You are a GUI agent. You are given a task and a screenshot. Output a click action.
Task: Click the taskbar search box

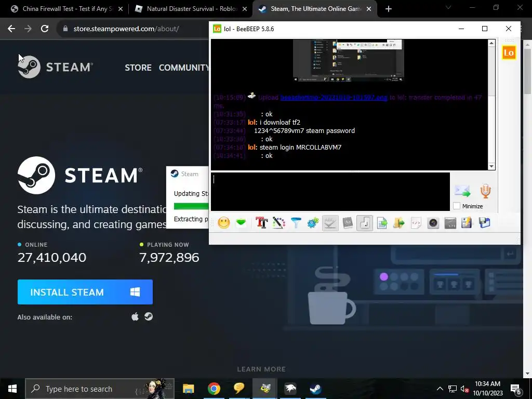[100, 389]
